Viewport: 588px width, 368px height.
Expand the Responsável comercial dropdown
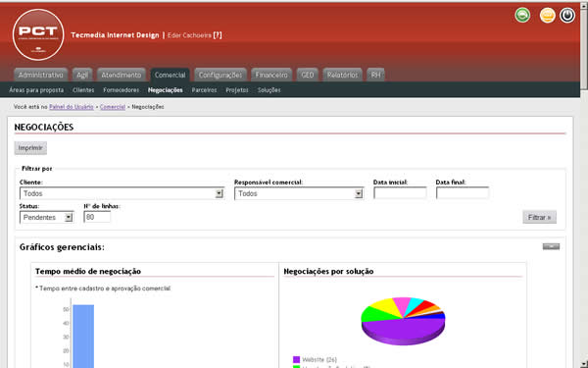coord(299,193)
